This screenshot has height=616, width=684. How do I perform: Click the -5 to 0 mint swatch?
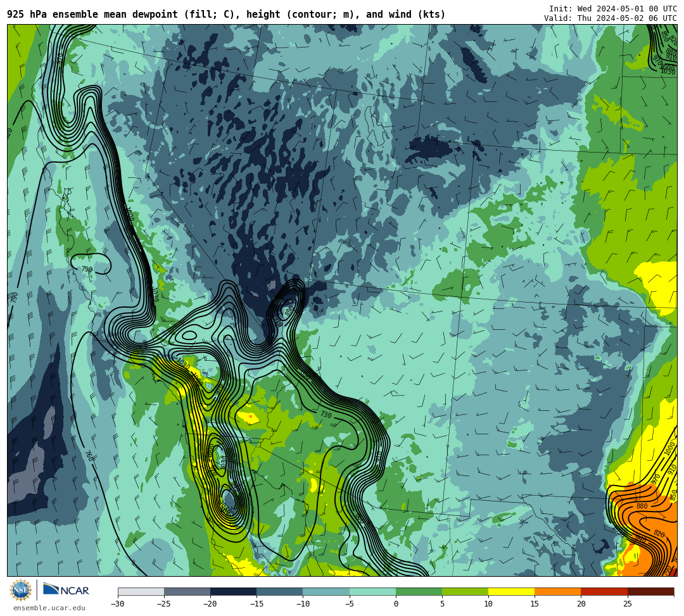[372, 591]
